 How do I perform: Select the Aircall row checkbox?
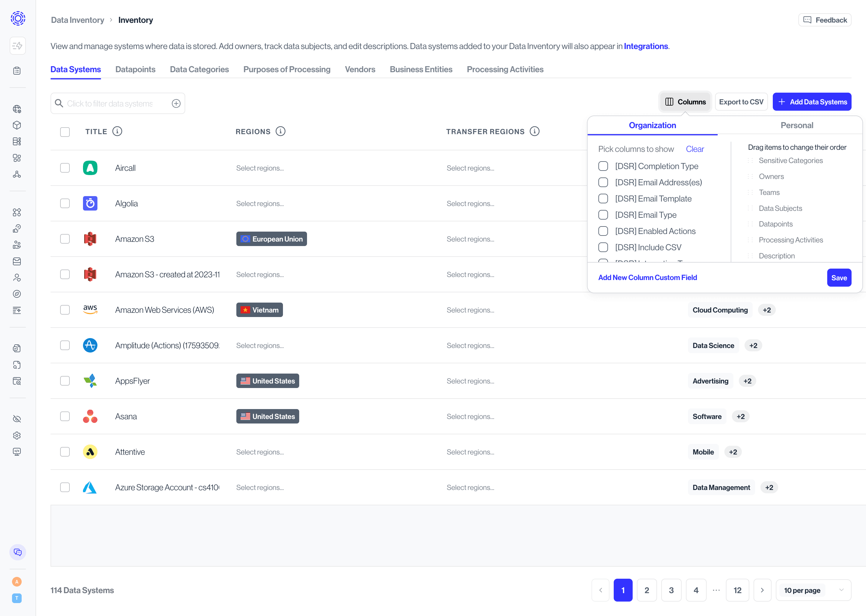[65, 168]
